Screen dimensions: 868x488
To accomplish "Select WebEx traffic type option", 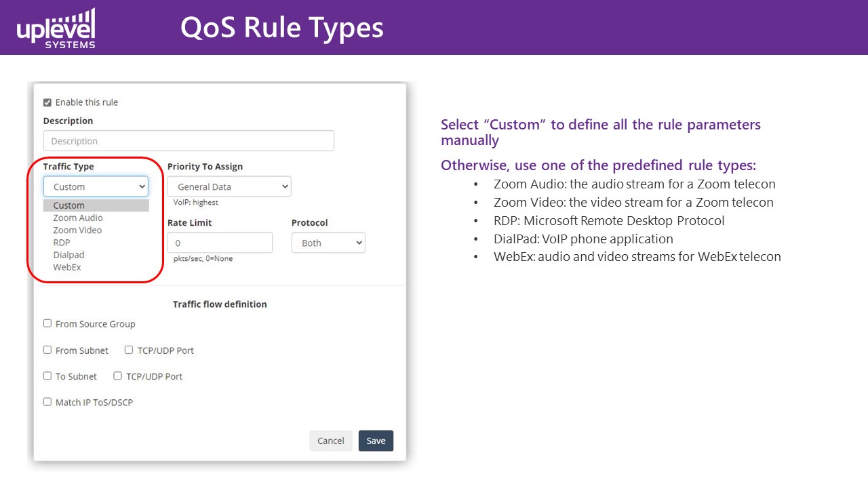I will tap(67, 267).
